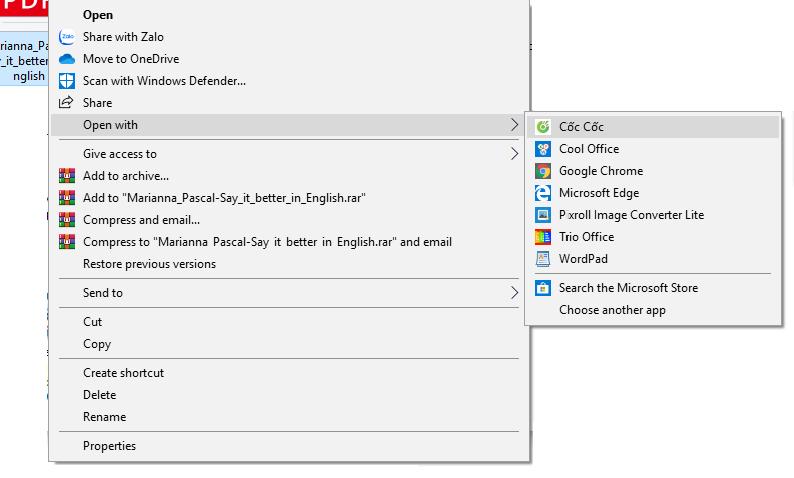Select Compress to "Marianna Pascal...rar" and email

(x=290, y=242)
